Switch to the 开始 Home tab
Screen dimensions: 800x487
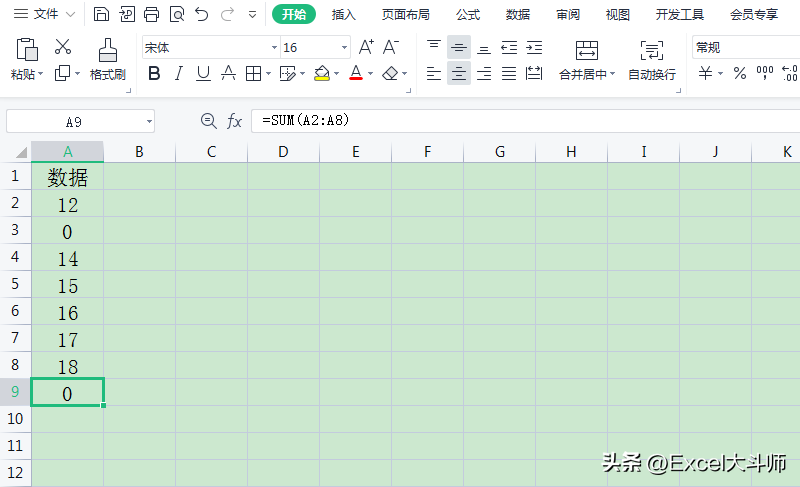click(x=294, y=14)
